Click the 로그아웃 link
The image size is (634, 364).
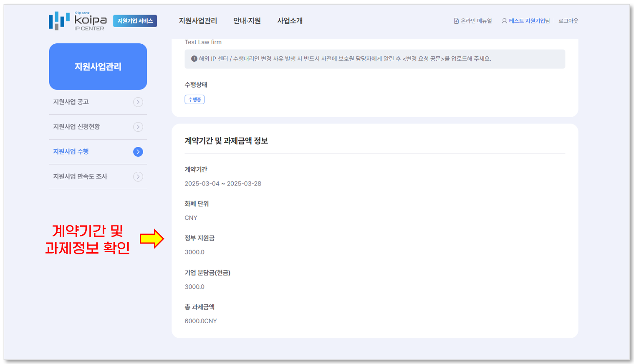click(x=568, y=21)
